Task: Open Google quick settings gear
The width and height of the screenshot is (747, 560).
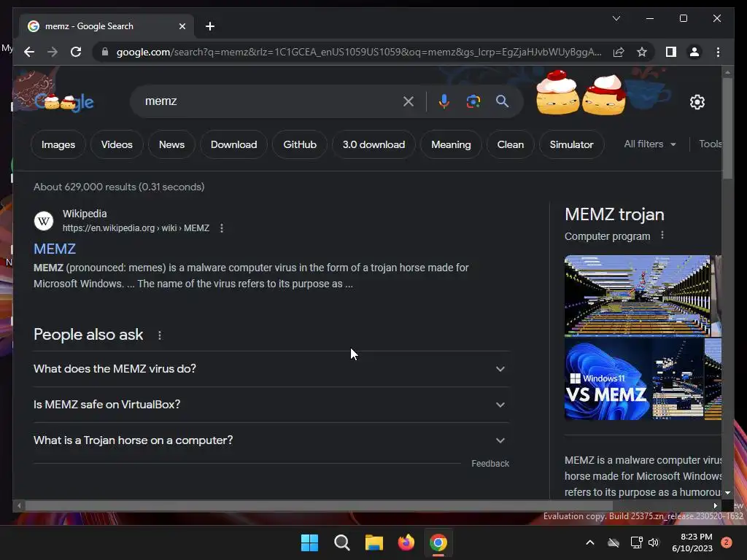Action: tap(697, 101)
